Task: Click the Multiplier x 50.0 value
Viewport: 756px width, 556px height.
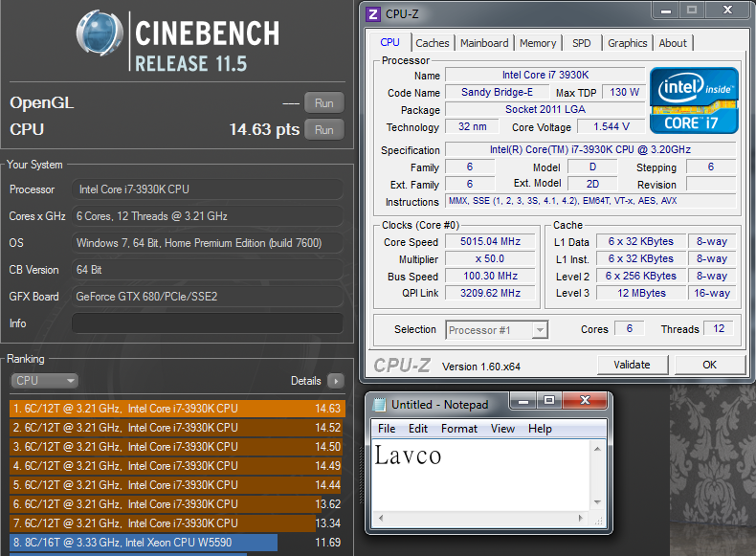Action: pyautogui.click(x=490, y=258)
